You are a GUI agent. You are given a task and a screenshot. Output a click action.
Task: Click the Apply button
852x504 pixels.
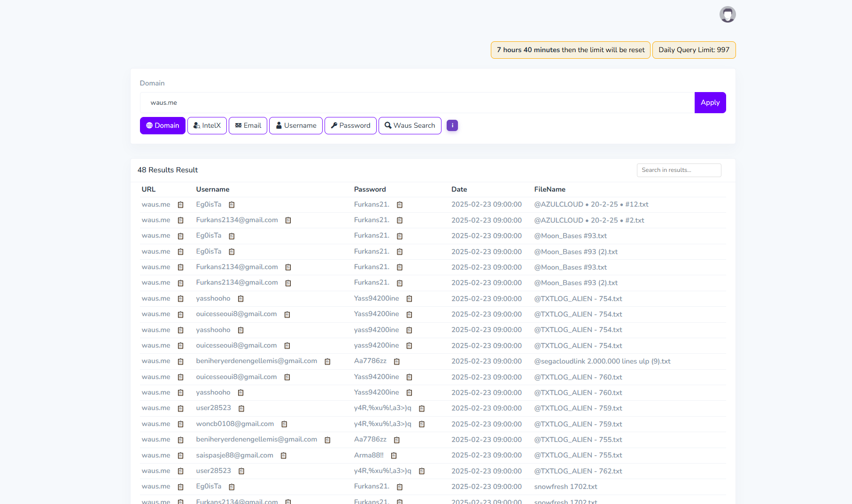point(710,102)
